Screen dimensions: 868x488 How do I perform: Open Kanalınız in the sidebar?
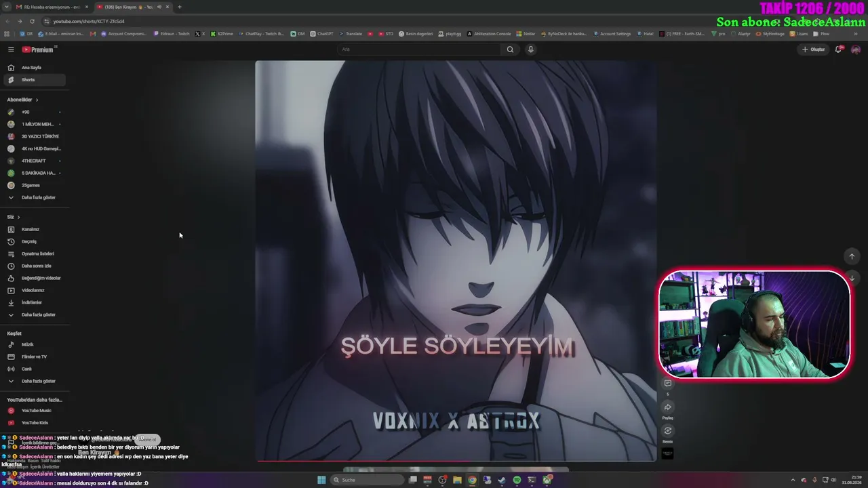35,229
